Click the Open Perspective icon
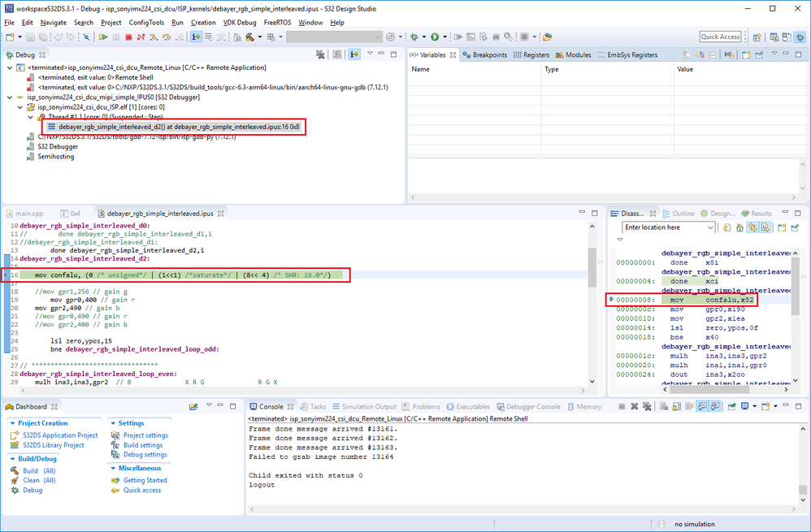 click(757, 37)
